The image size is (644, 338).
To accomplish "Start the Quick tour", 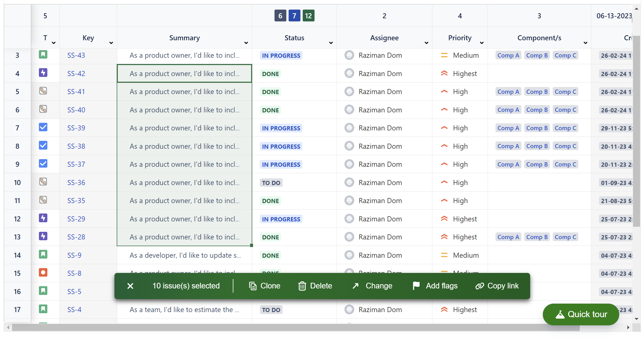I will 581,314.
